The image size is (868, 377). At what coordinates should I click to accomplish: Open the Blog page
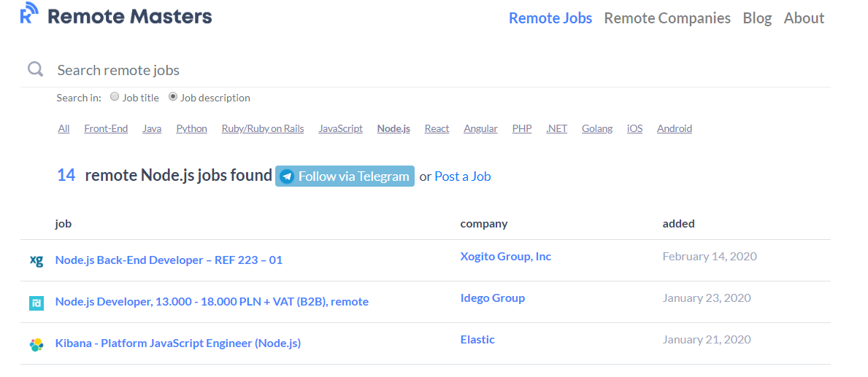tap(757, 18)
